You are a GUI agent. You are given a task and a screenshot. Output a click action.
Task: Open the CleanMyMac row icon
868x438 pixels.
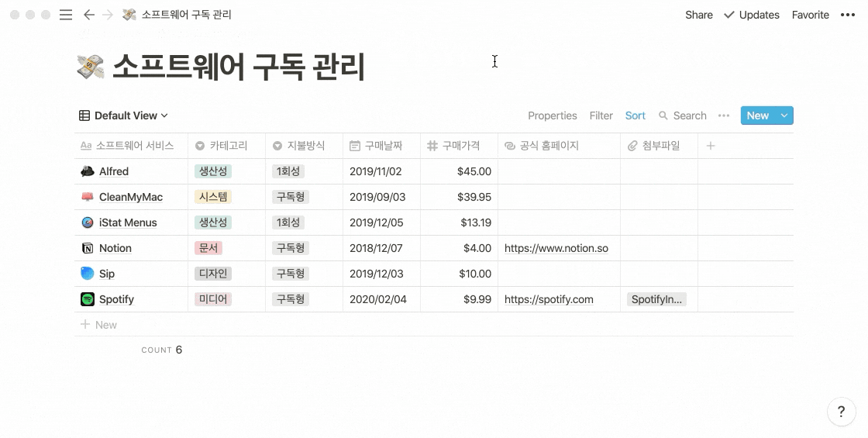88,197
